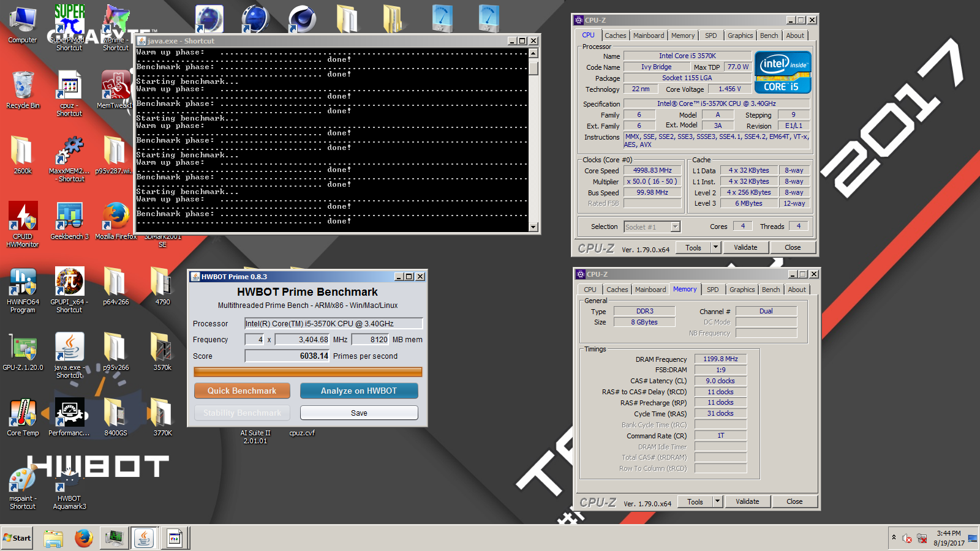Open the Recycle Bin icon

[x=23, y=91]
